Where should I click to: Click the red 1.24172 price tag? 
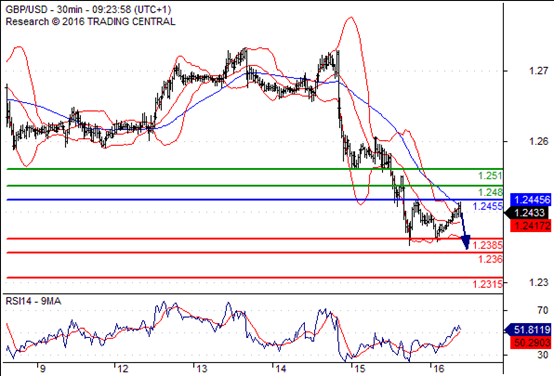coord(531,225)
